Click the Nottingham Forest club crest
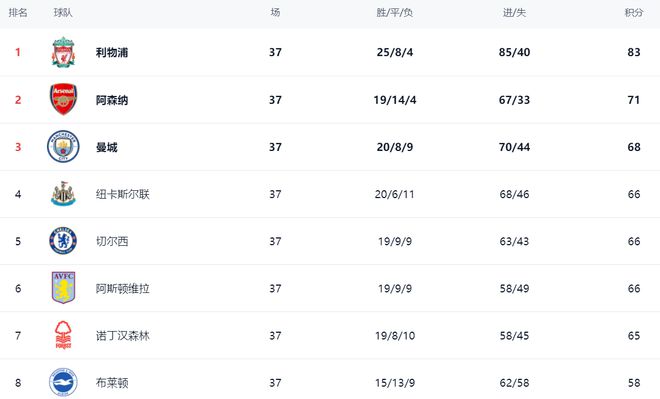The height and width of the screenshot is (399, 660). (63, 335)
